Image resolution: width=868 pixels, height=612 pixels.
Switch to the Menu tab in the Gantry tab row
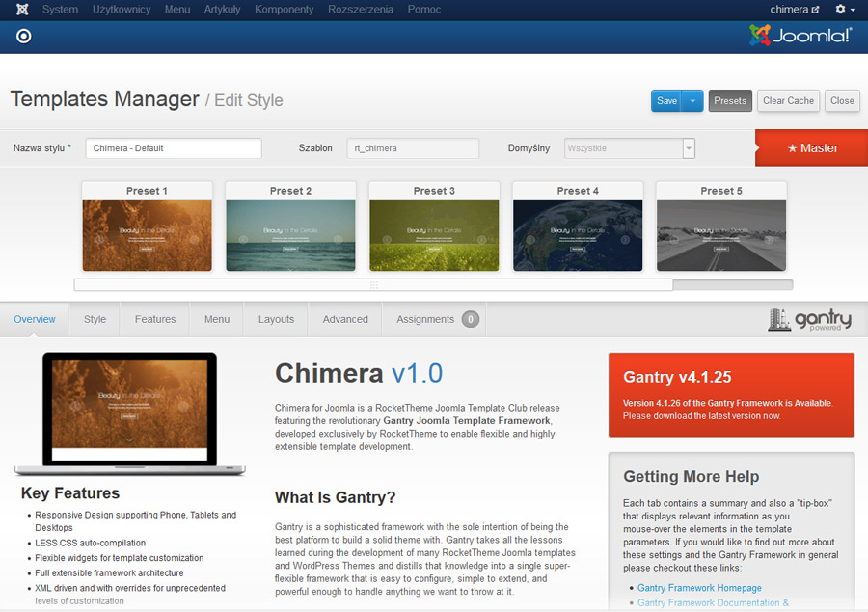216,319
